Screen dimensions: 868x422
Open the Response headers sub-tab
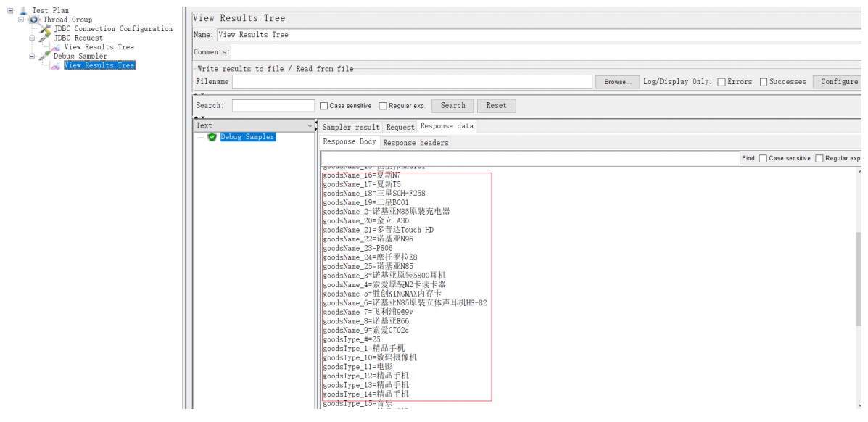(416, 143)
